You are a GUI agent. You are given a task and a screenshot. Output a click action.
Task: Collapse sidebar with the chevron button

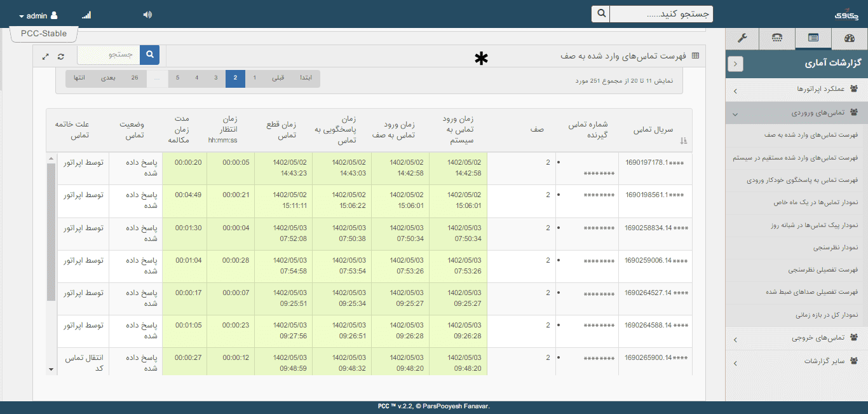(736, 64)
